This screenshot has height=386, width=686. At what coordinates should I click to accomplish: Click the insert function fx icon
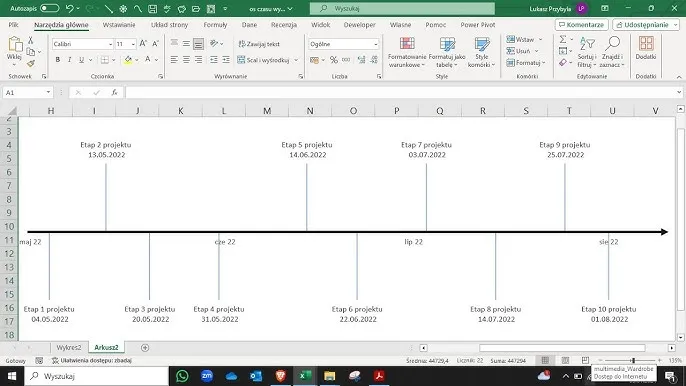[x=114, y=92]
